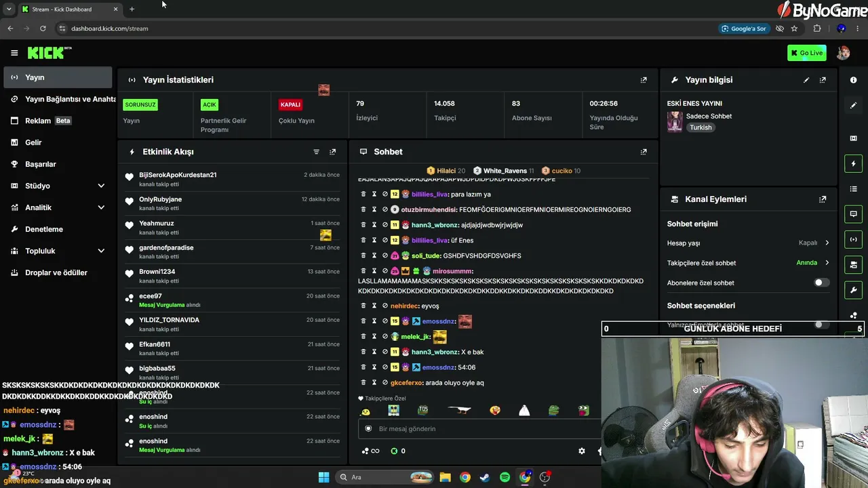This screenshot has height=488, width=868.
Task: Toggle the lightning bolt panel in right rail
Action: pos(853,163)
